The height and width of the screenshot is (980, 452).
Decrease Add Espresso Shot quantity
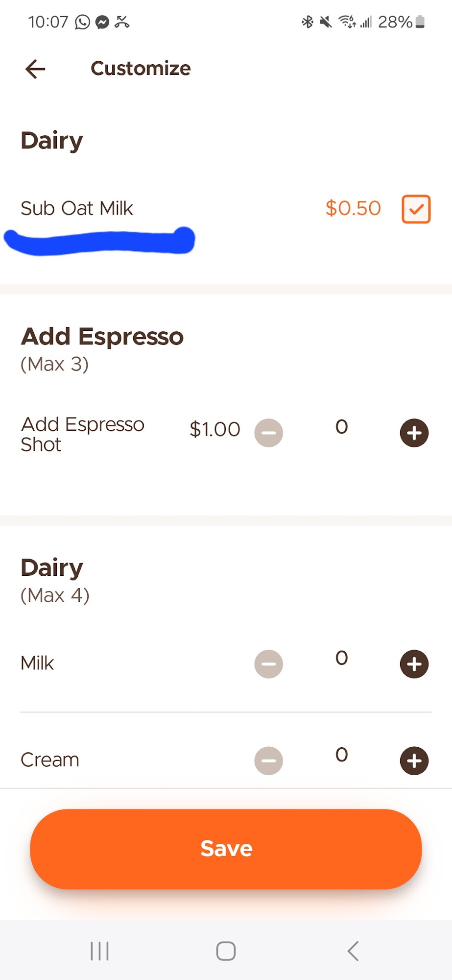point(268,433)
